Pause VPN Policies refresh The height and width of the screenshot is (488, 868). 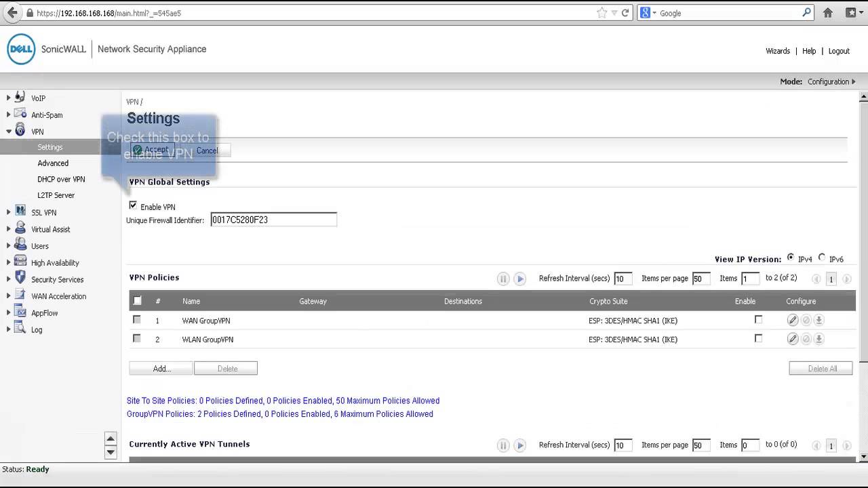(503, 279)
